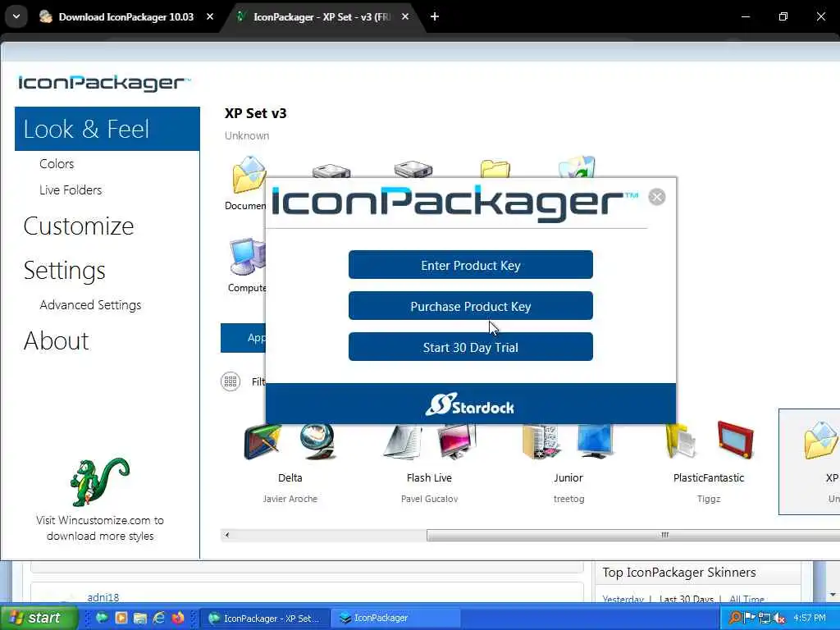Select the Computer preview icon
The width and height of the screenshot is (840, 630).
coord(247,256)
